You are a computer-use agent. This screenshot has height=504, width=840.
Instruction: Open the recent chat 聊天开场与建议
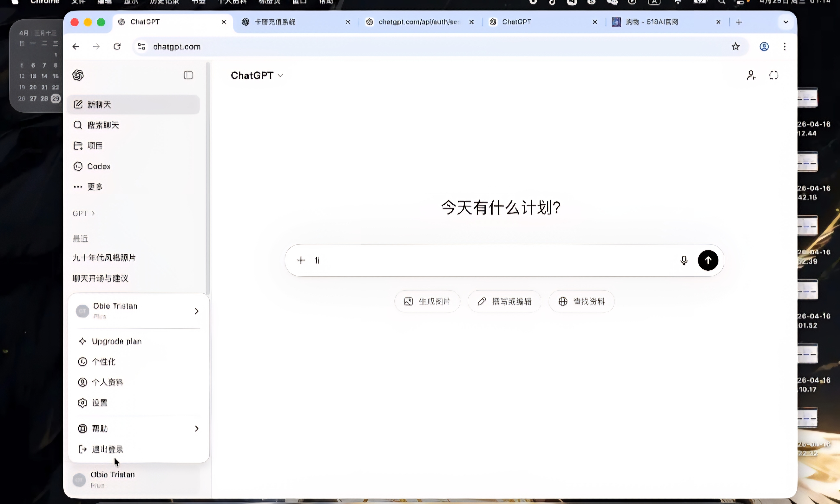coord(100,278)
